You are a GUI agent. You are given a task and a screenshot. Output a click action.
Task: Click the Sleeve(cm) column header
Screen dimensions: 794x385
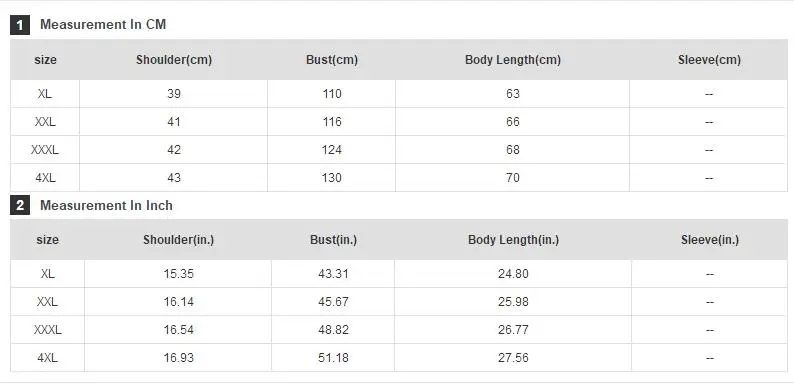pos(709,60)
